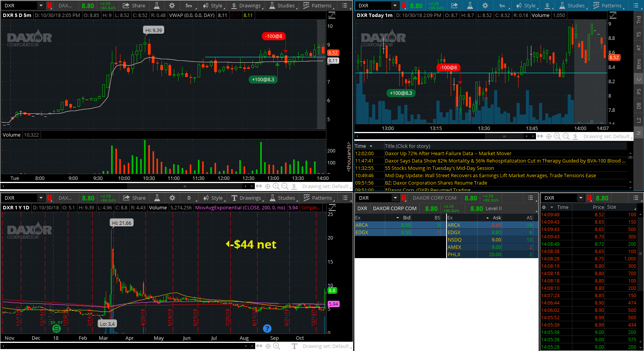Open the Style menu in 1m chart
The width and height of the screenshot is (644, 351).
526,5
